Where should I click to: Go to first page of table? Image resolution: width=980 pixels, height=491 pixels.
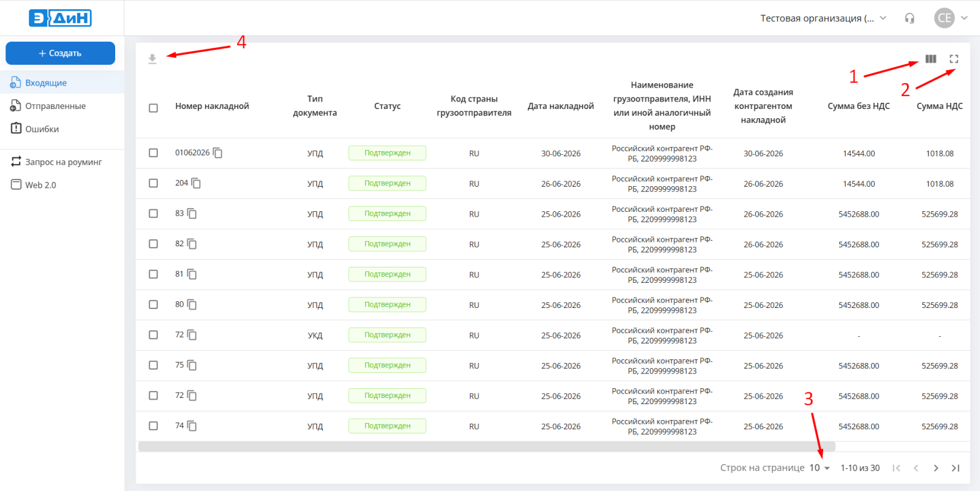pyautogui.click(x=896, y=468)
